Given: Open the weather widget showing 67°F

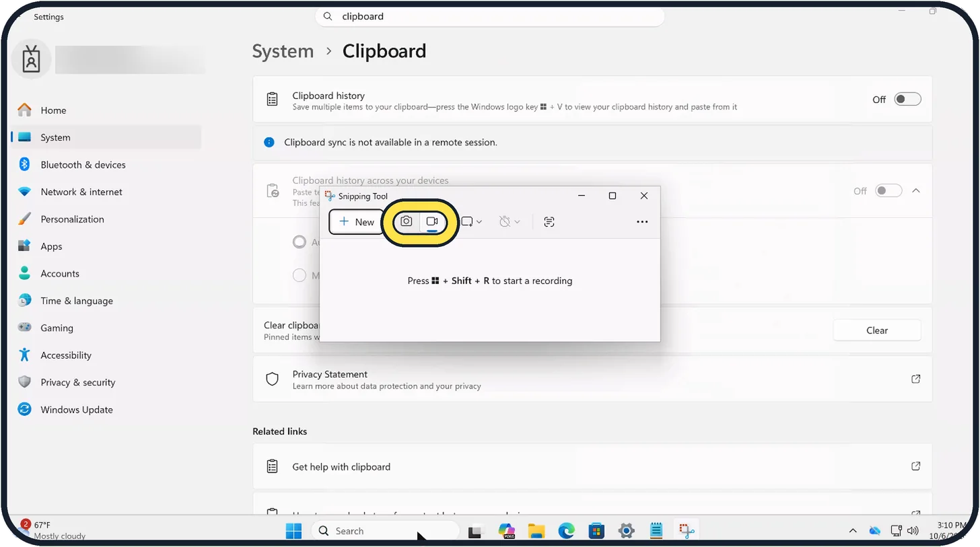Looking at the screenshot, I should pos(53,530).
